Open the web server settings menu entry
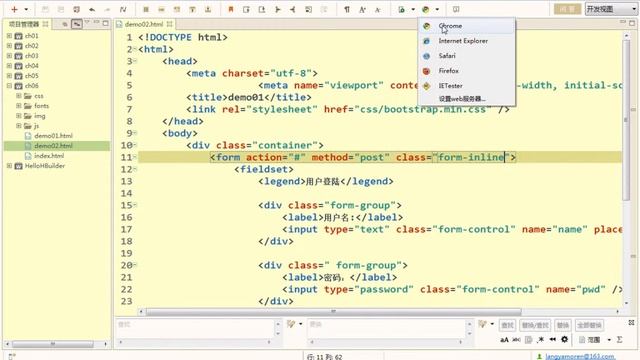The image size is (640, 360). (467, 99)
